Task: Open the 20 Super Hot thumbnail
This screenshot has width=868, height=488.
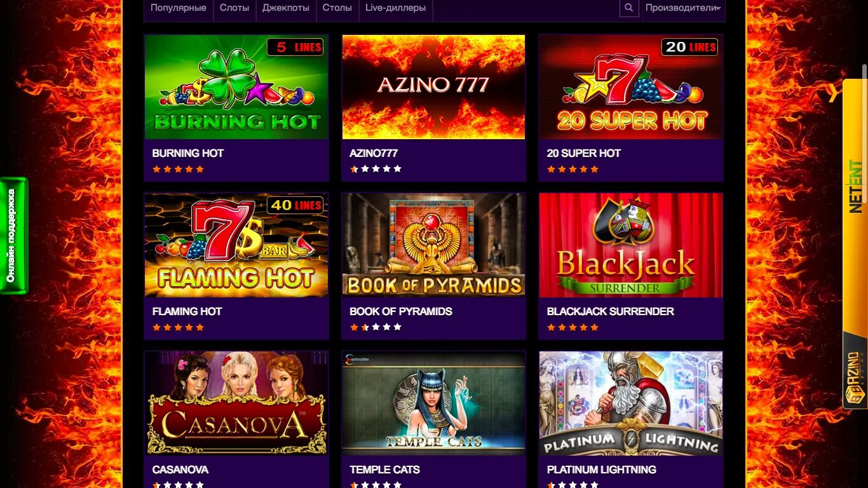Action: [631, 87]
